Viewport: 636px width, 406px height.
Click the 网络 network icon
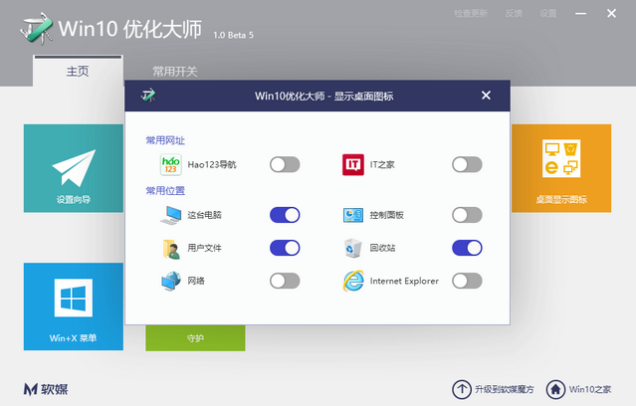[x=171, y=281]
